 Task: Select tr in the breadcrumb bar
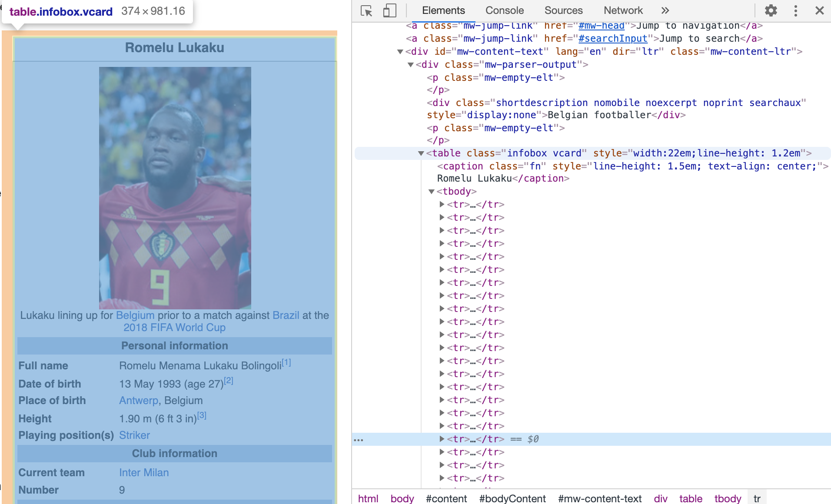pyautogui.click(x=757, y=498)
